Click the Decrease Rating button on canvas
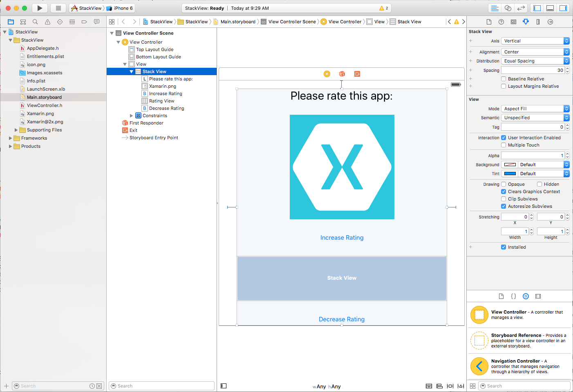This screenshot has width=573, height=392. click(x=342, y=319)
